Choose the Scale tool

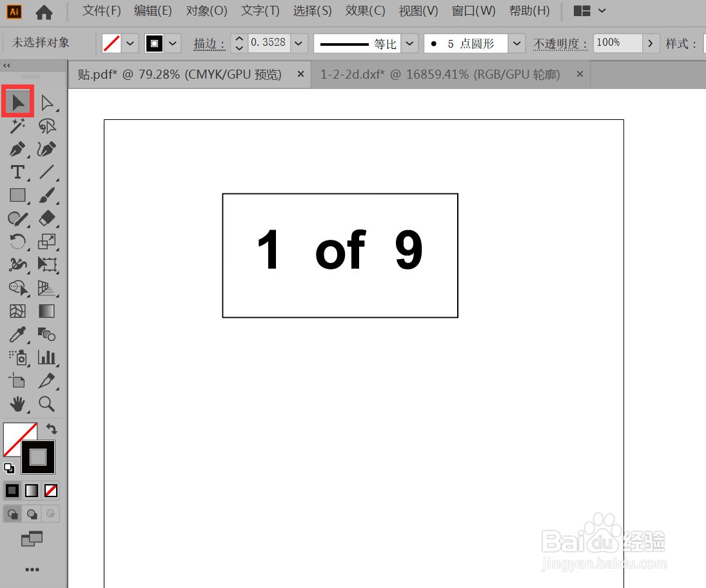[x=47, y=242]
